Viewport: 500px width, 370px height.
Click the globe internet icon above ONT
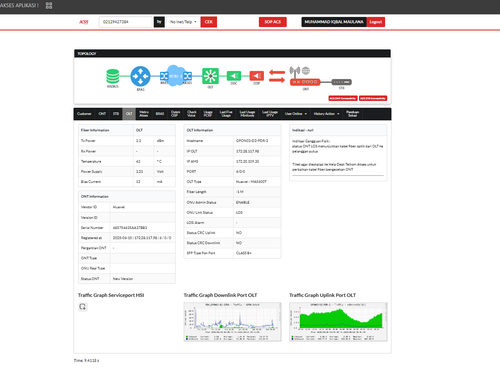click(x=306, y=71)
